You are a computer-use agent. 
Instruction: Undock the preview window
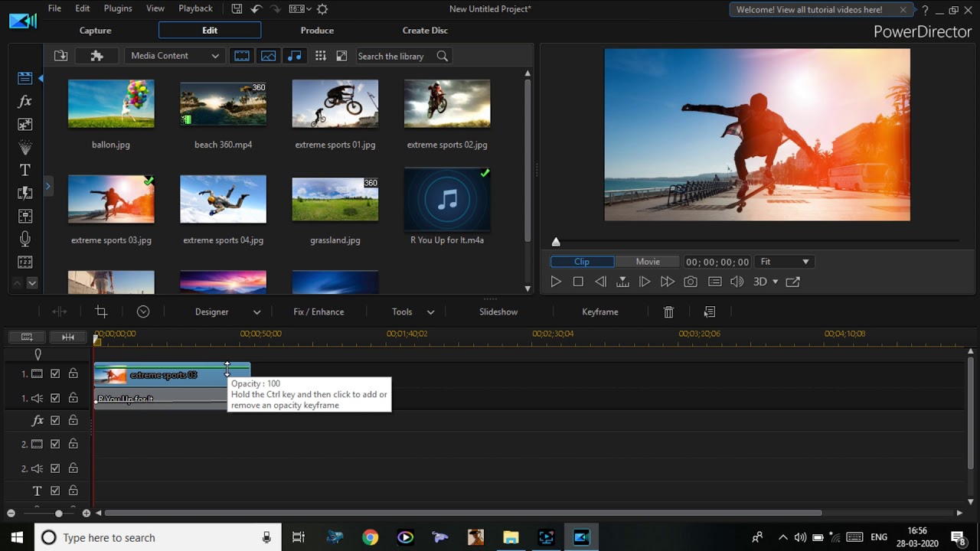(x=792, y=282)
